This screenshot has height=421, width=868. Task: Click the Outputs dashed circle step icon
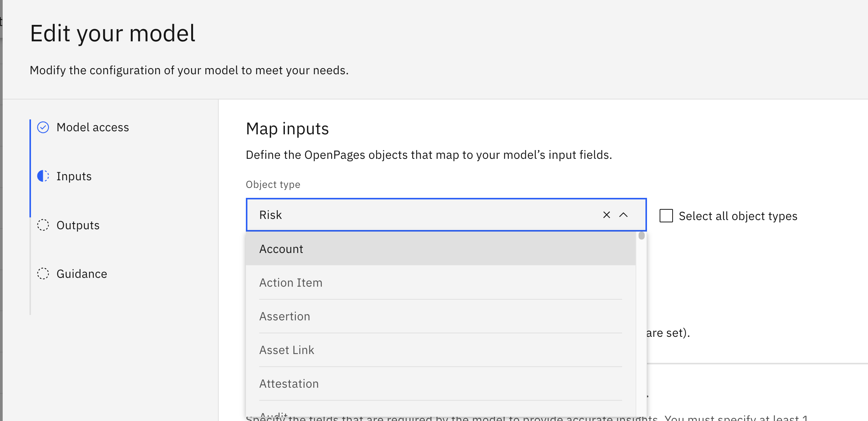[43, 225]
